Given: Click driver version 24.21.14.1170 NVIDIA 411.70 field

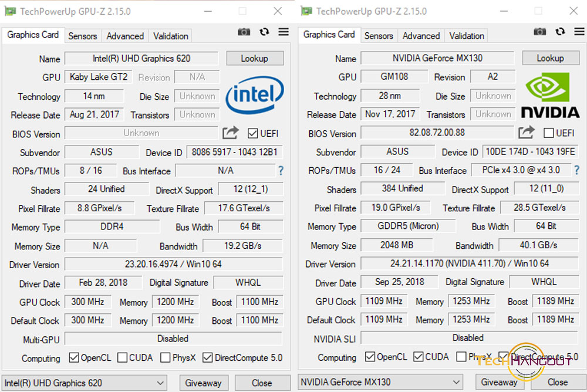Looking at the screenshot, I should tap(470, 263).
